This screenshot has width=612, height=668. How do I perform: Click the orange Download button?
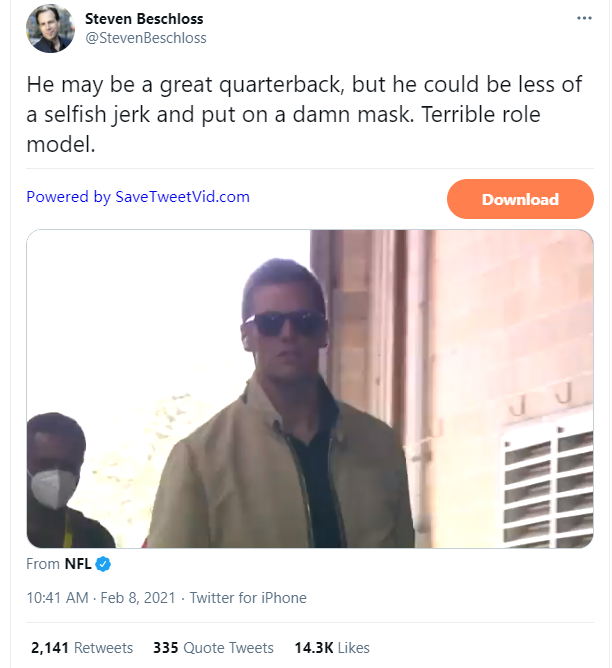[520, 199]
